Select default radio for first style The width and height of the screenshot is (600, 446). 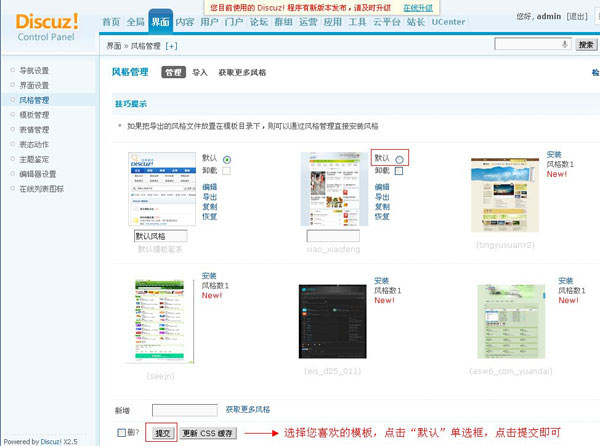pos(227,159)
